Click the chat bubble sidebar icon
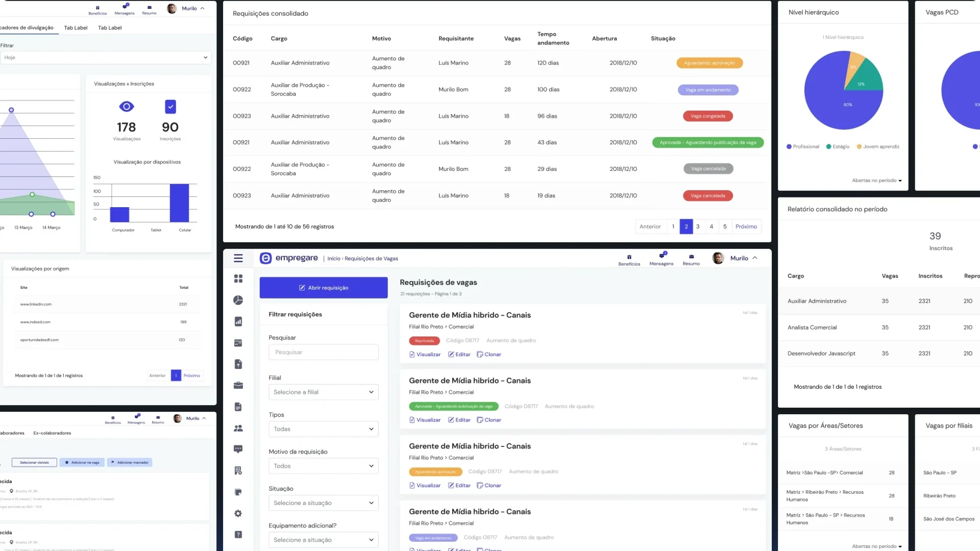Screen dimensions: 980x551 click(238, 449)
